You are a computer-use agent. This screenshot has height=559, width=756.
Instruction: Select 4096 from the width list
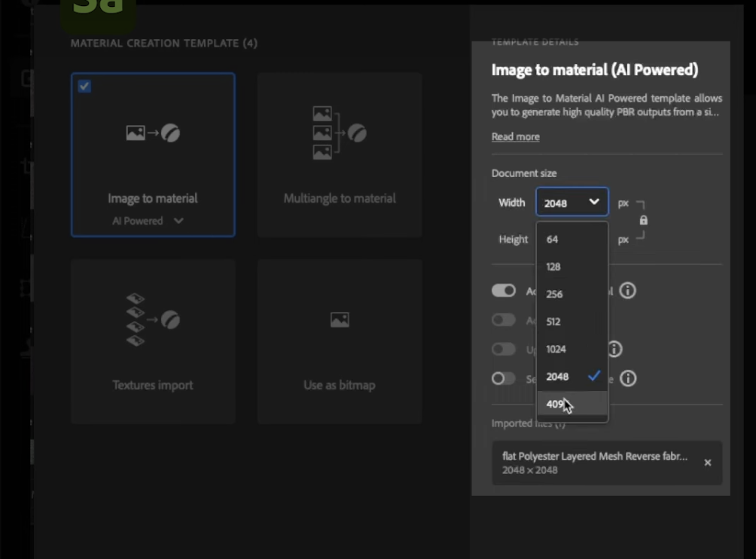556,405
